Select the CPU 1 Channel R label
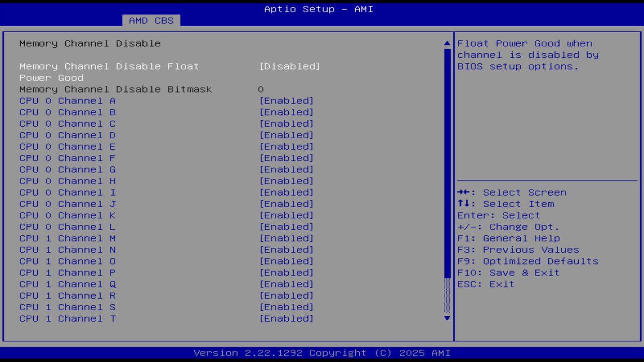This screenshot has width=644, height=362. pyautogui.click(x=67, y=296)
